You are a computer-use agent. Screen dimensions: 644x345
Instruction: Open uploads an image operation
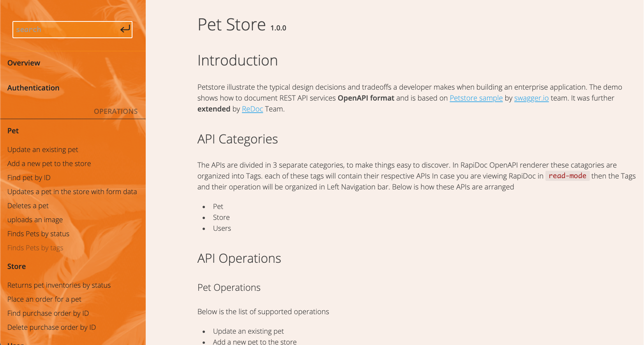pyautogui.click(x=35, y=219)
